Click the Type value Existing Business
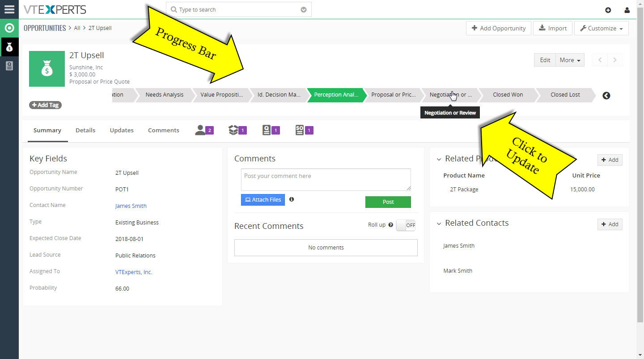This screenshot has width=644, height=359. click(x=137, y=223)
